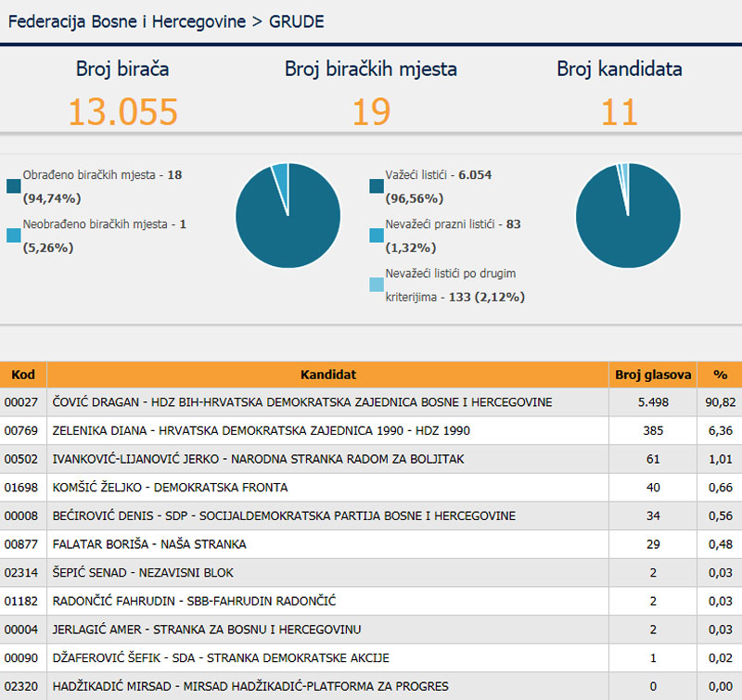Viewport: 742px width, 700px height.
Task: Click the Važeći listići legend swatch
Action: pos(377,186)
